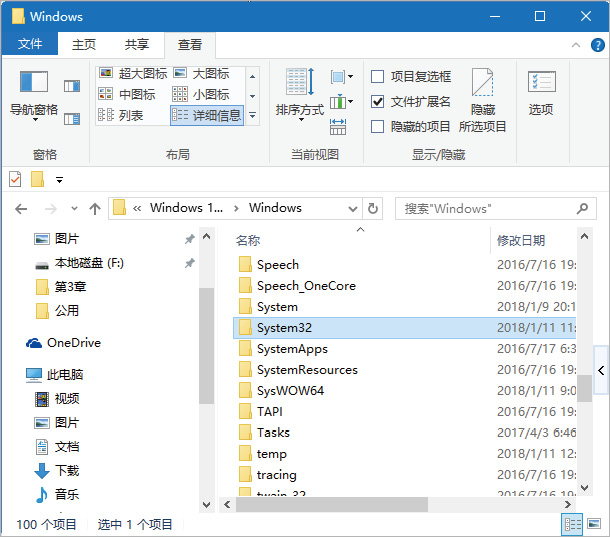This screenshot has height=537, width=610.
Task: Open Recent locations dropdown arrow
Action: (x=74, y=209)
